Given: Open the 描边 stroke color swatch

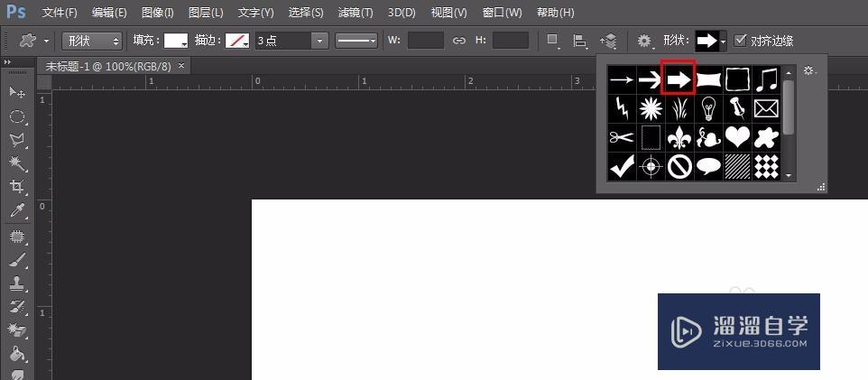Looking at the screenshot, I should [x=237, y=41].
